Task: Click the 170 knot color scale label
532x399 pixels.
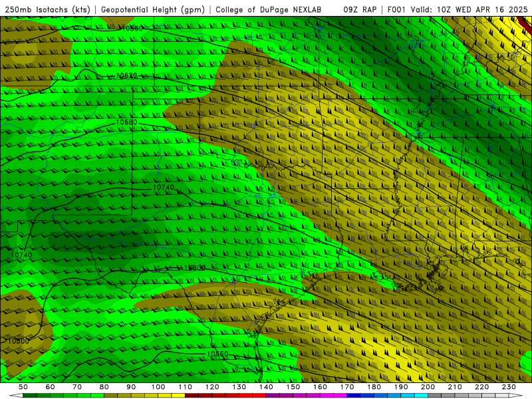Action: (347, 387)
